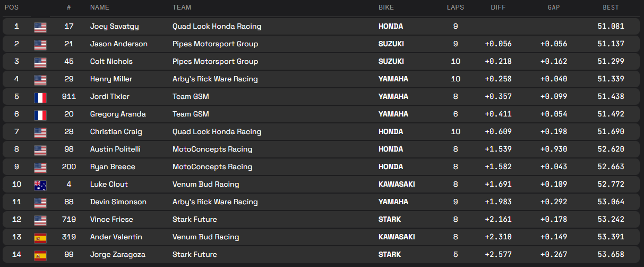Click the GAP column header
This screenshot has width=644, height=267.
554,7
